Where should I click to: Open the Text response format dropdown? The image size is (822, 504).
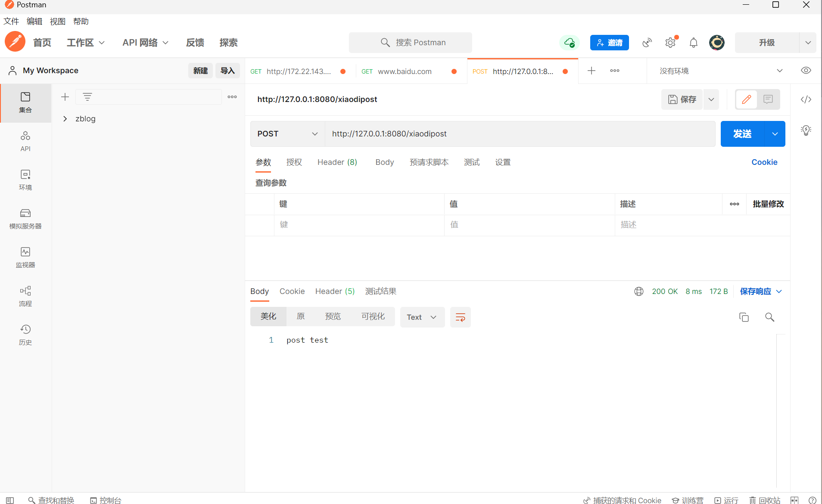[422, 317]
